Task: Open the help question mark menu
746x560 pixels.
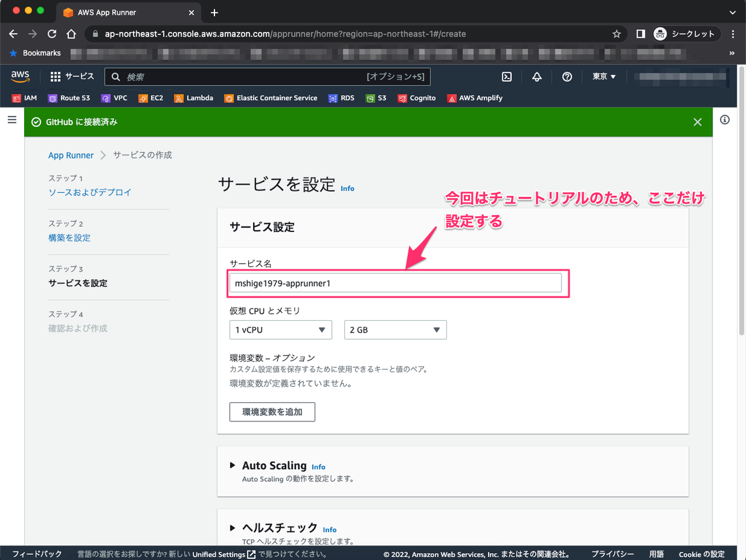Action: [x=567, y=76]
